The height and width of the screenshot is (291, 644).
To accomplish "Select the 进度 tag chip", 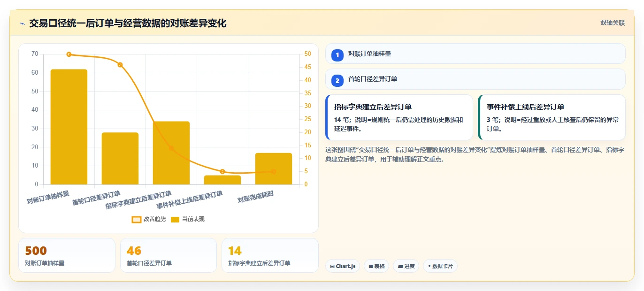I will tap(406, 266).
